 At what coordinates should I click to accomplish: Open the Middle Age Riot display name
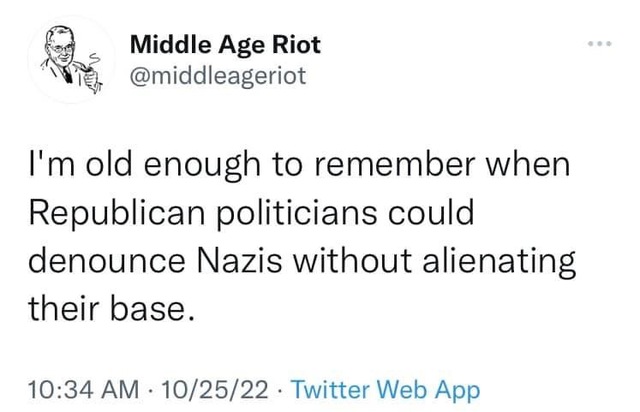tap(225, 44)
